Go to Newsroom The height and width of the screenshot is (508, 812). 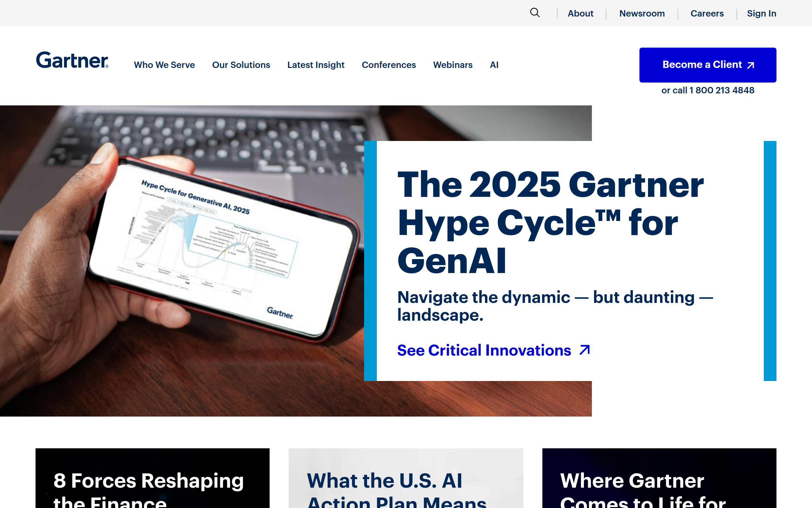point(642,13)
